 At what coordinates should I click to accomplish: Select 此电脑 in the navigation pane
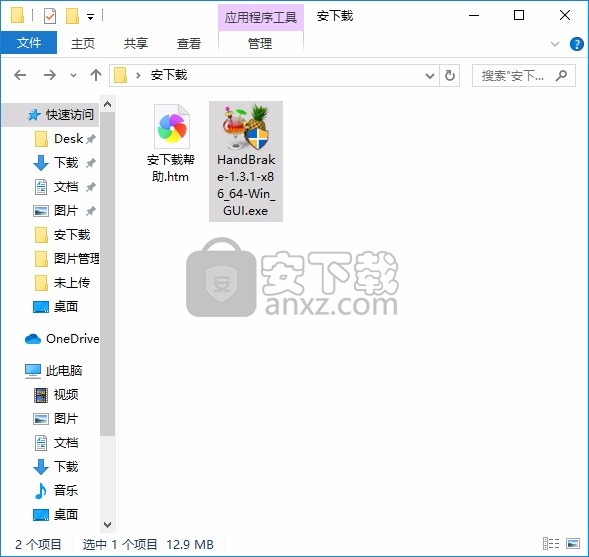click(53, 371)
